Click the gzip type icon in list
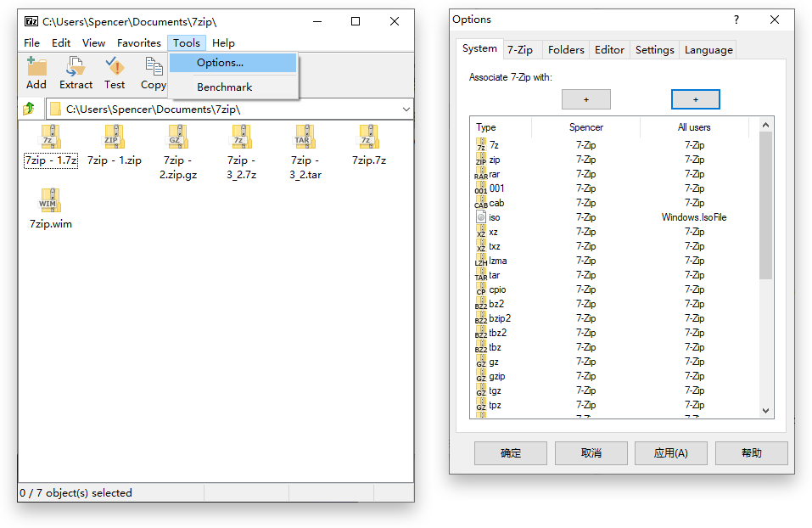This screenshot has width=812, height=528. (481, 377)
